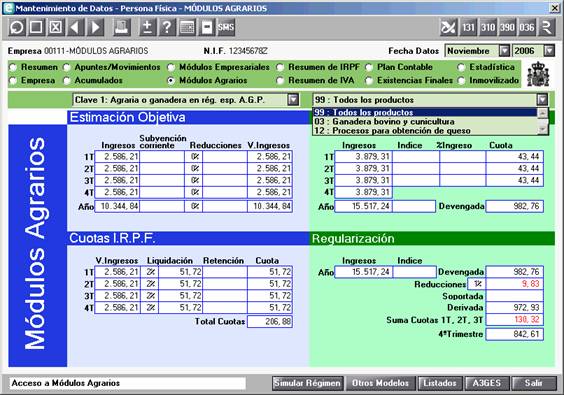Select the Resumen radio button
The height and width of the screenshot is (395, 564).
coord(13,67)
